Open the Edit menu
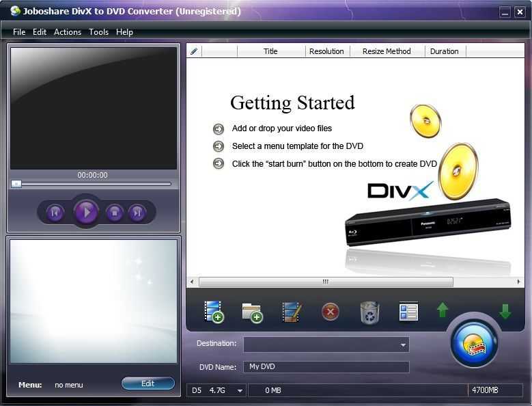This screenshot has width=532, height=406. pyautogui.click(x=40, y=32)
